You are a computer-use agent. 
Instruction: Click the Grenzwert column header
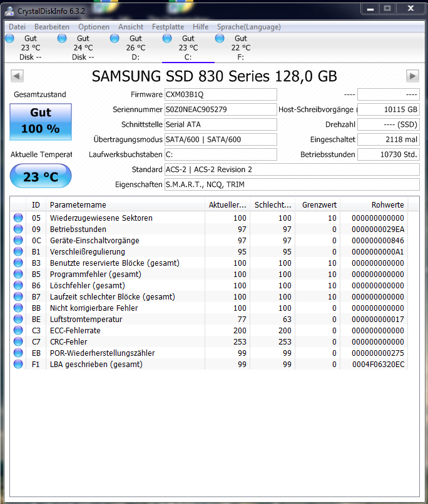[318, 204]
